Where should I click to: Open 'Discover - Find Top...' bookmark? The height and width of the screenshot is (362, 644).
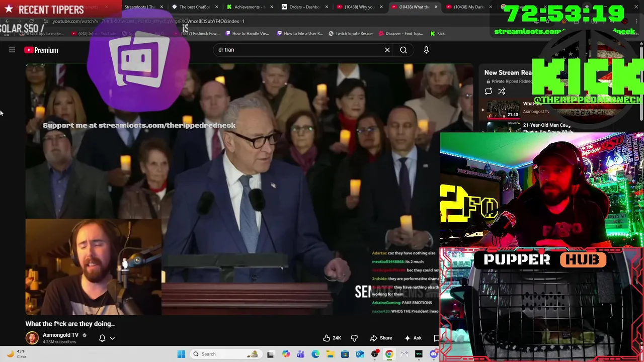(400, 33)
